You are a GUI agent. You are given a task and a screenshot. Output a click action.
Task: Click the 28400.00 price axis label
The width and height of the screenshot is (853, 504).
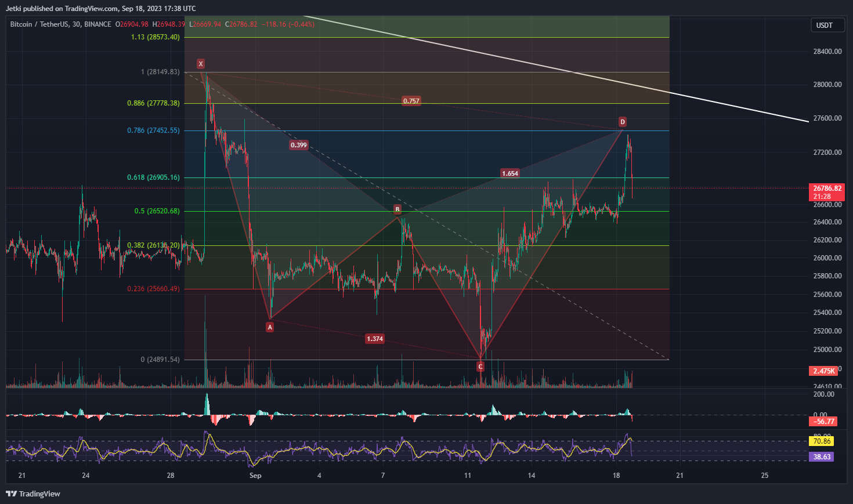(827, 52)
